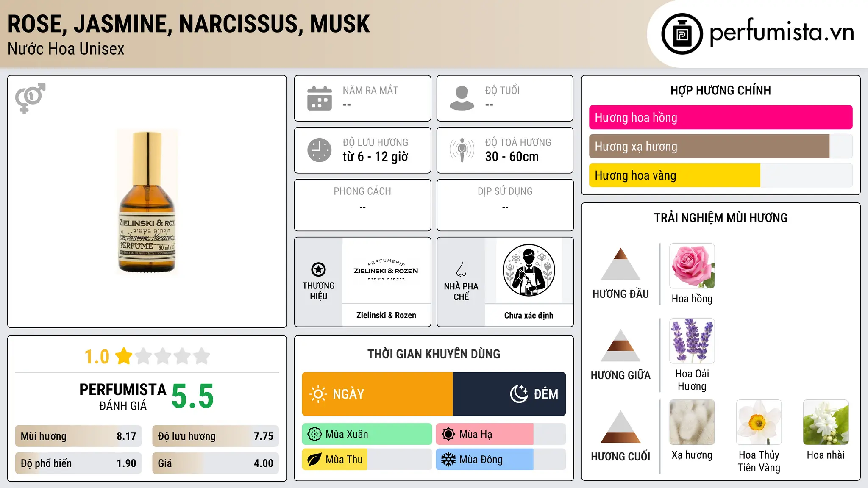Viewport: 868px width, 488px height.
Task: Click the 'từ 6 - 12 giờ' longevity value
Action: [x=375, y=157]
